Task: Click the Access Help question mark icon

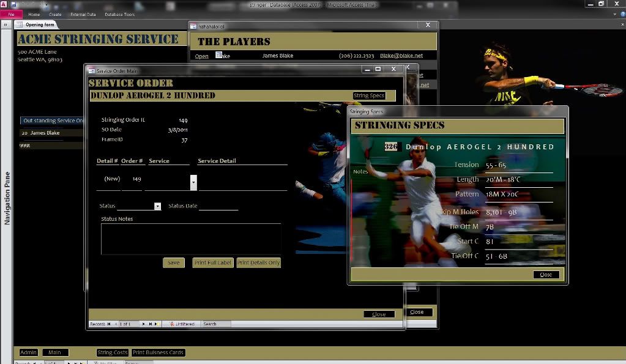Action: click(x=622, y=14)
